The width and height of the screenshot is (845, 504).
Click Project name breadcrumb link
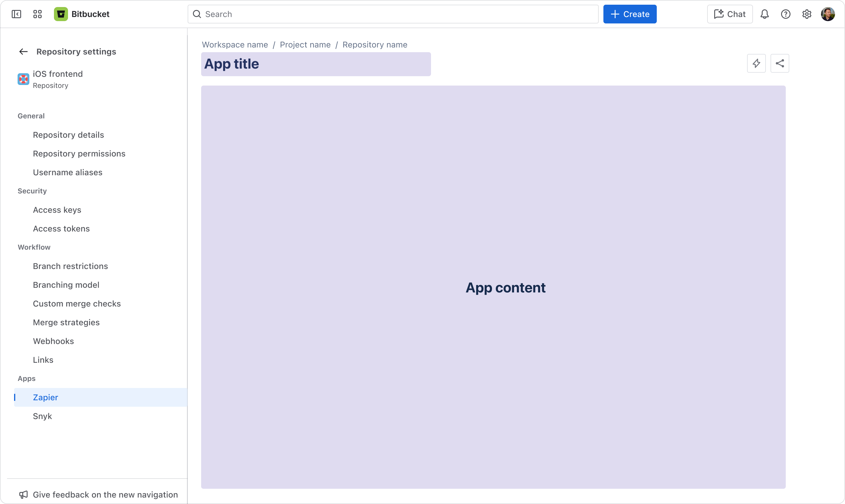(x=305, y=45)
